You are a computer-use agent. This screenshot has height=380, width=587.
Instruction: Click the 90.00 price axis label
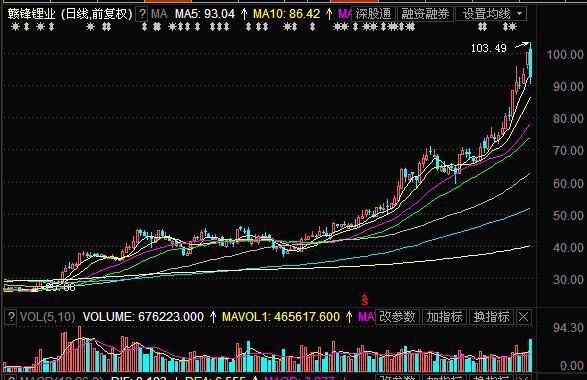568,86
